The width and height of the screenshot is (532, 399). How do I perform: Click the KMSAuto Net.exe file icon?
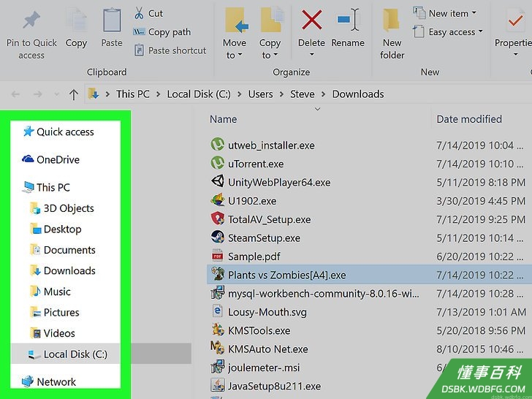[217, 348]
